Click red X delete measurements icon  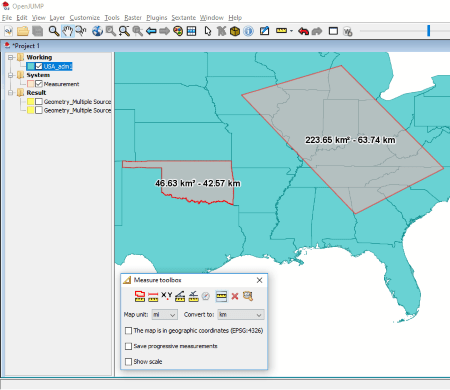(235, 296)
